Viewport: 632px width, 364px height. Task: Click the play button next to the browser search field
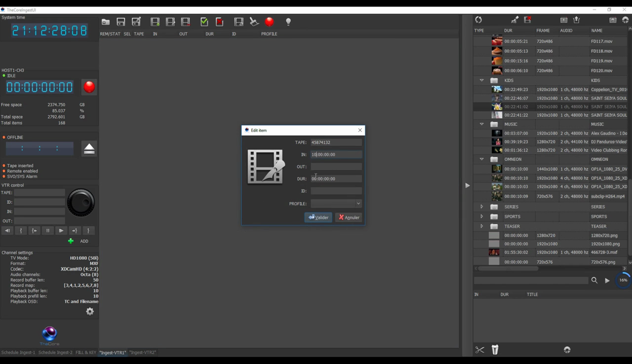pyautogui.click(x=607, y=280)
